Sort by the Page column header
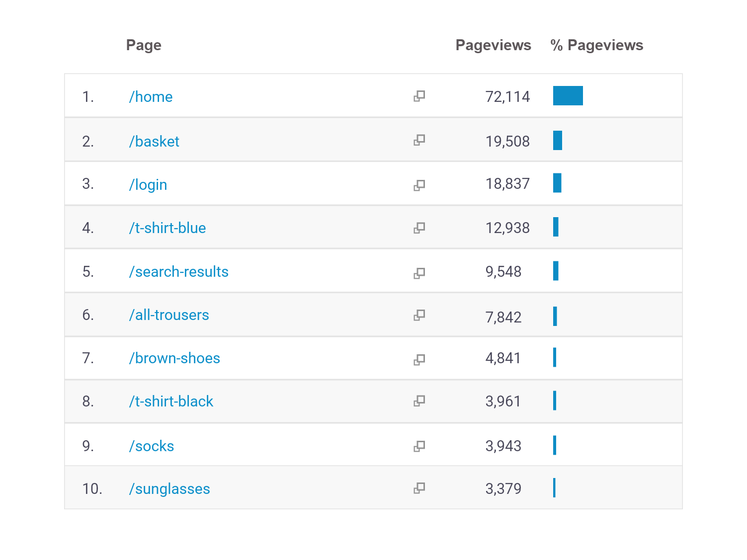The width and height of the screenshot is (747, 560). click(144, 45)
